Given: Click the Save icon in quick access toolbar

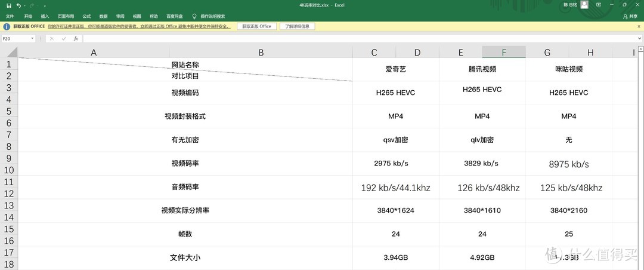Looking at the screenshot, I should pos(9,5).
